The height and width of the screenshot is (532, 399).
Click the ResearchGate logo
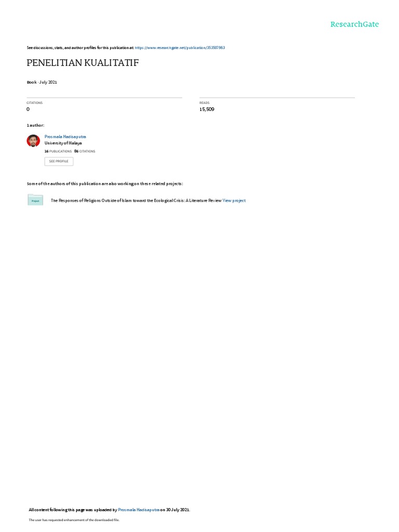(354, 24)
